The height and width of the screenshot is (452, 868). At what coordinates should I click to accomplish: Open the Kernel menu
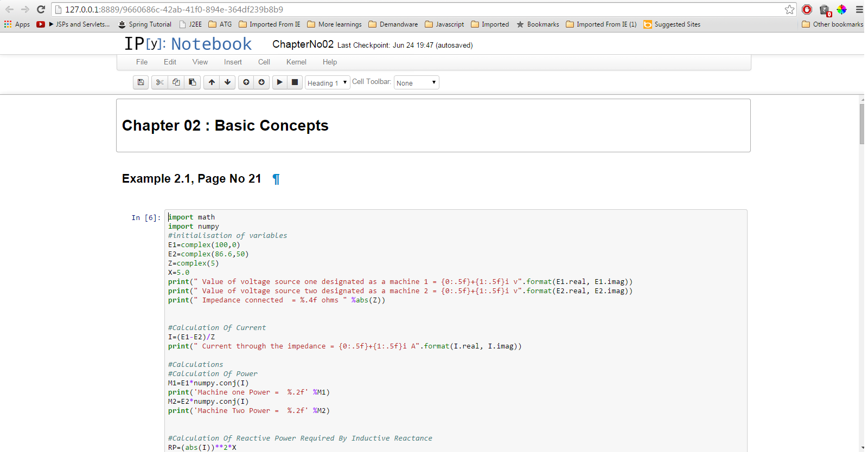[296, 62]
